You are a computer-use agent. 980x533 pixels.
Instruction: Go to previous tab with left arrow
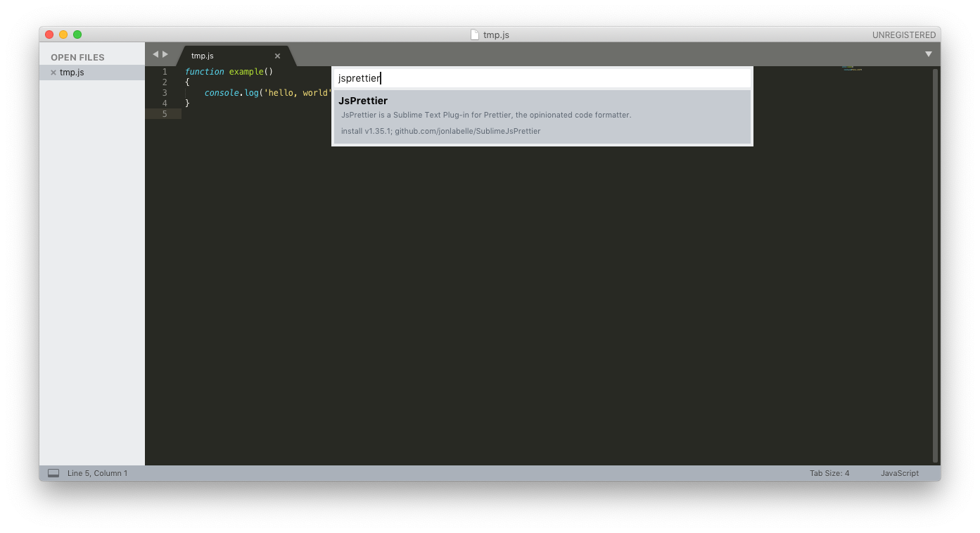[155, 54]
